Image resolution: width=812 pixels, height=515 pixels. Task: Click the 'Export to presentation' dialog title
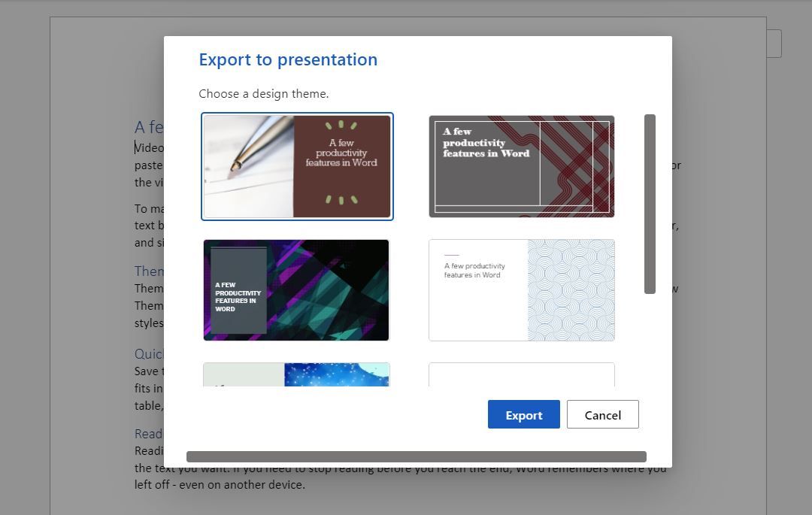(288, 59)
